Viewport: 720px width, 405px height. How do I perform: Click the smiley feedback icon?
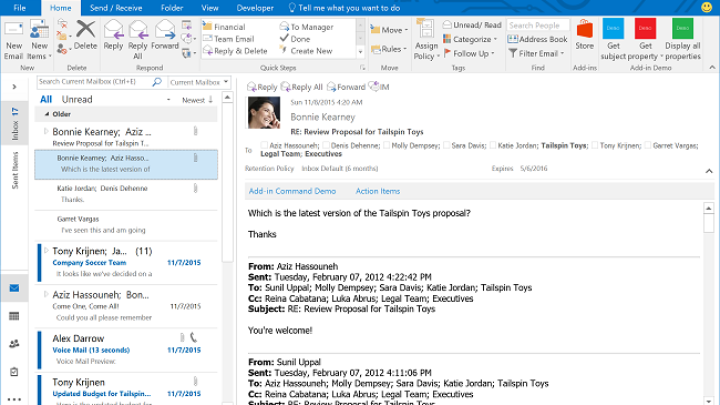707,7
